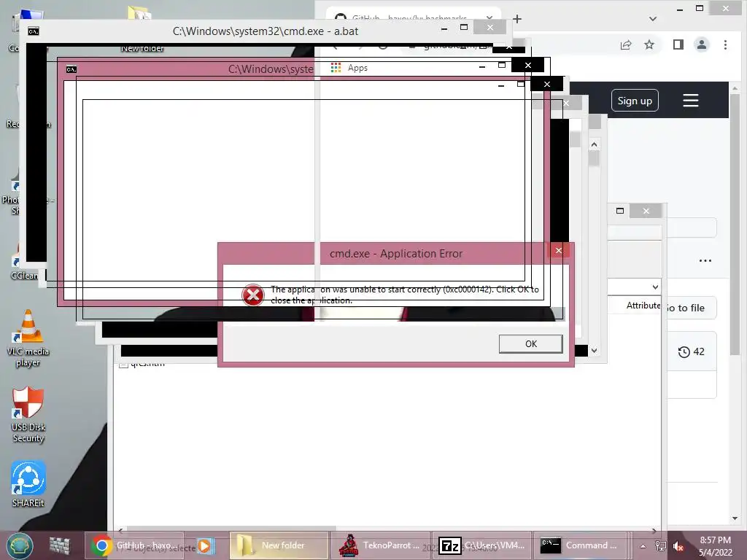The width and height of the screenshot is (747, 560).
Task: Expand the dropdown arrow above Attributes column
Action: 656,287
